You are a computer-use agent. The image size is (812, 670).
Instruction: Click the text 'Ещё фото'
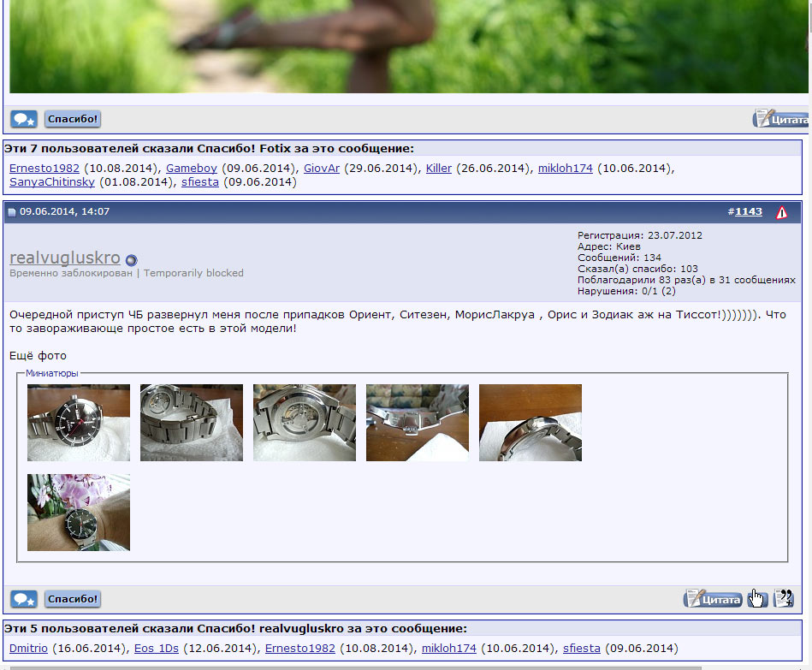38,356
